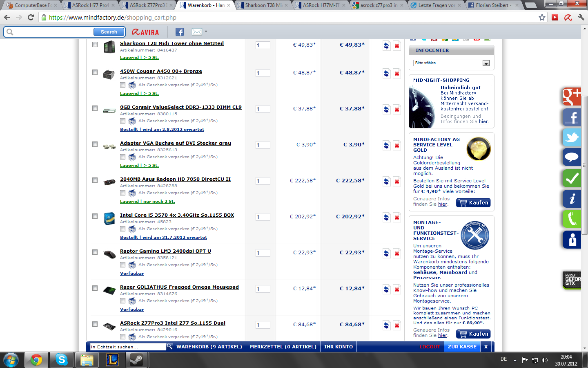Launch League of Legends taskbar icon
The image size is (588, 368).
[112, 360]
